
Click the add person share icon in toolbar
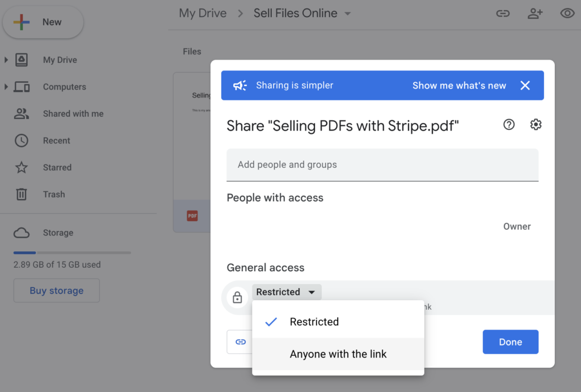[535, 14]
